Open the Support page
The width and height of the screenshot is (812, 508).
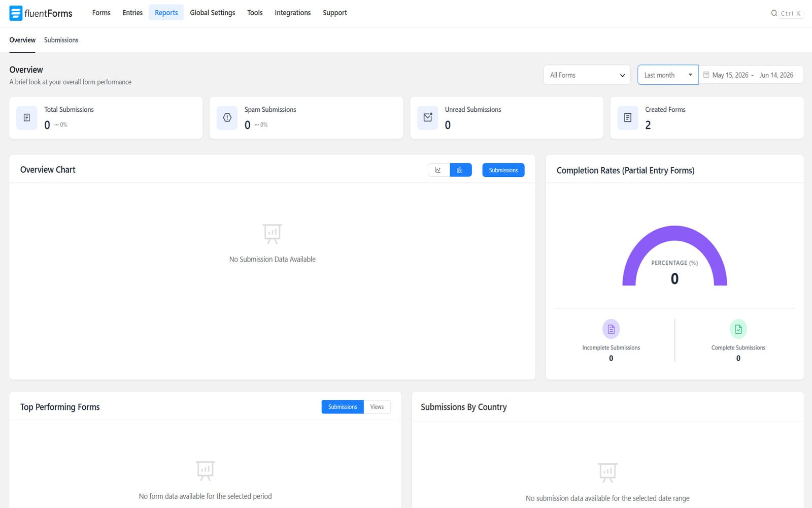(x=335, y=13)
